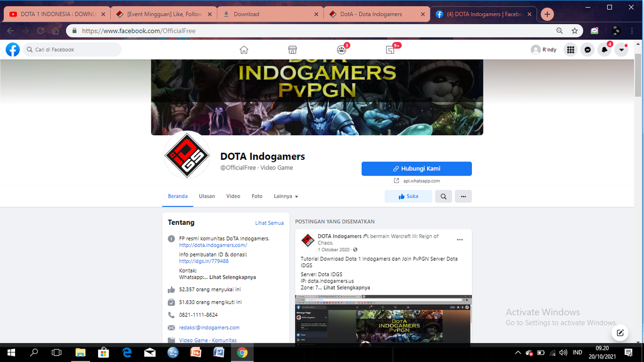
Task: Expand Lihat Selengkapnya in pinned post
Action: [x=347, y=288]
